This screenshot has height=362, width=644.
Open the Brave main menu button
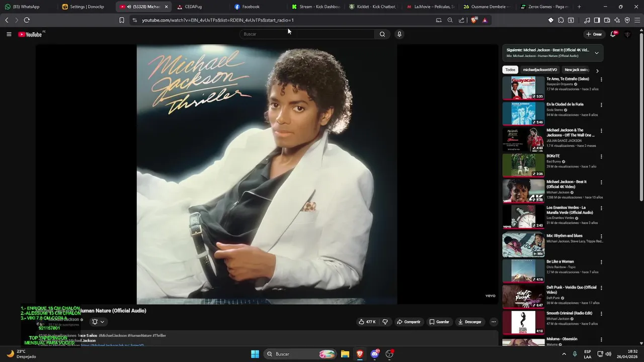(x=637, y=20)
